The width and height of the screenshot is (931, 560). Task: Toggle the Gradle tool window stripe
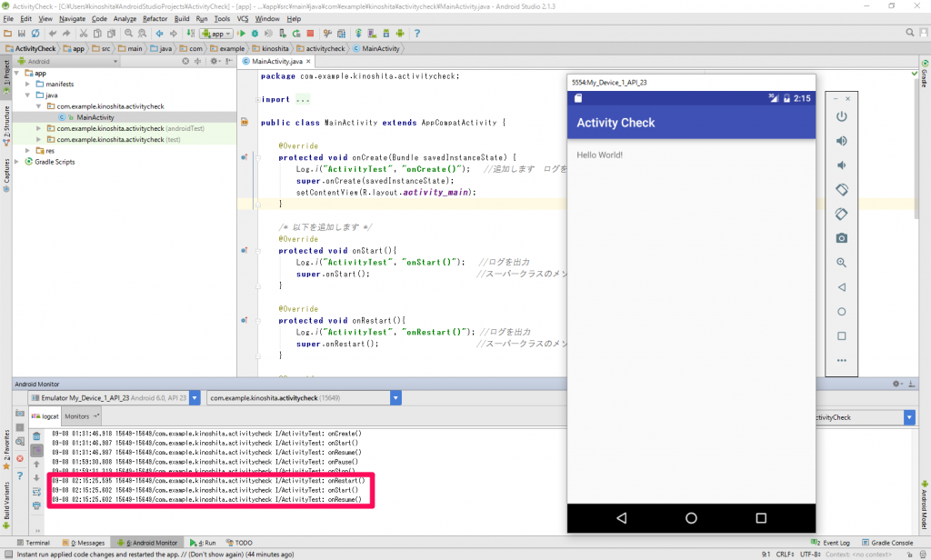pos(925,75)
